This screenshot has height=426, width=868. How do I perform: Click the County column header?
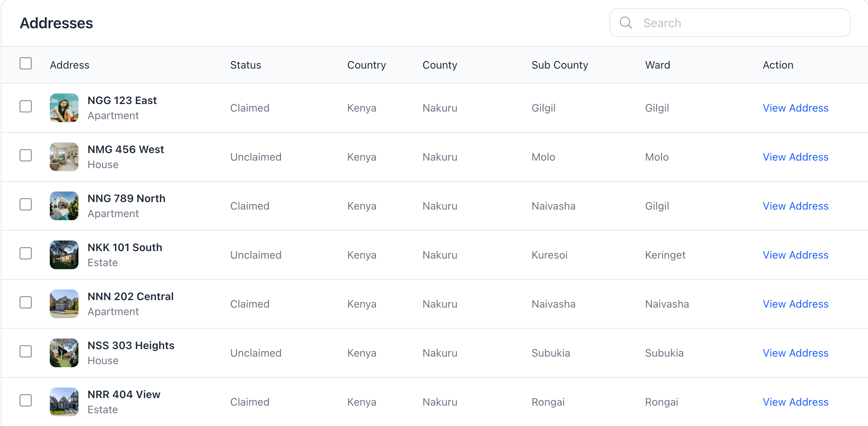[440, 65]
